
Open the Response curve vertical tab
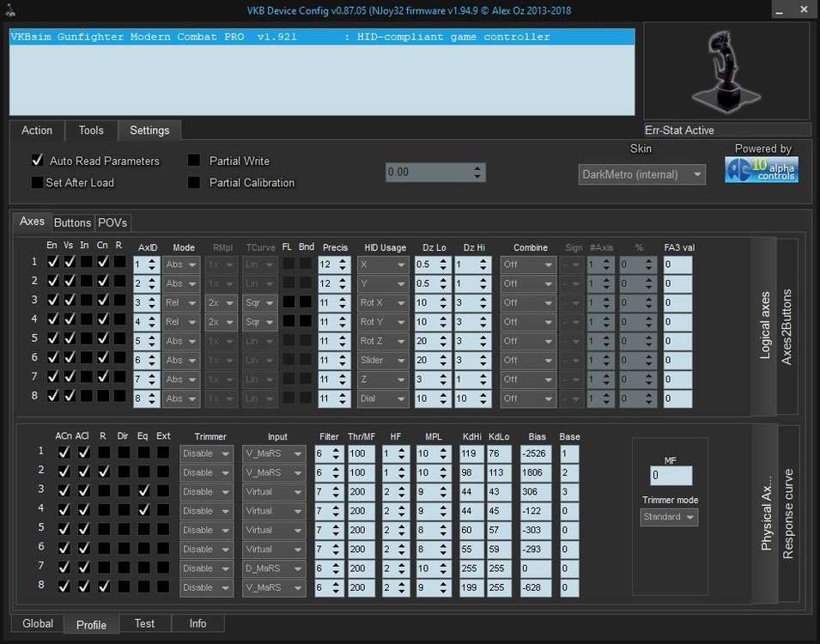point(787,513)
